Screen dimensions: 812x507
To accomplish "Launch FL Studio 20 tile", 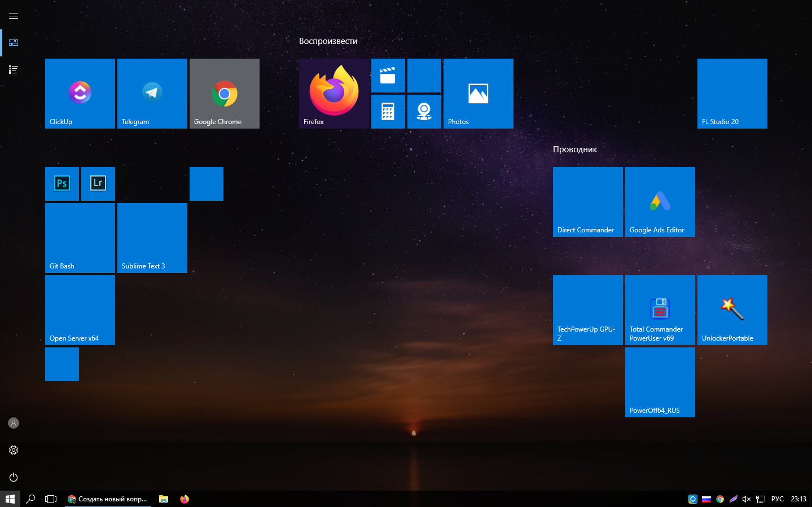I will [x=732, y=94].
